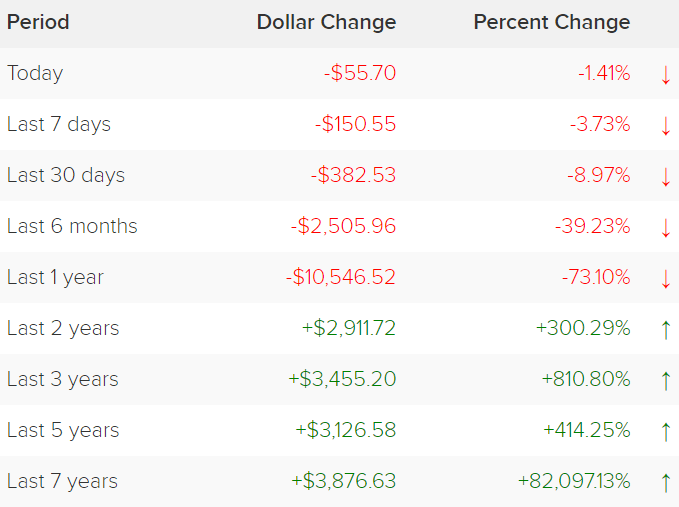Viewport: 679px width, 507px height.
Task: Click the +$3,455.20 dollar change value
Action: [342, 379]
